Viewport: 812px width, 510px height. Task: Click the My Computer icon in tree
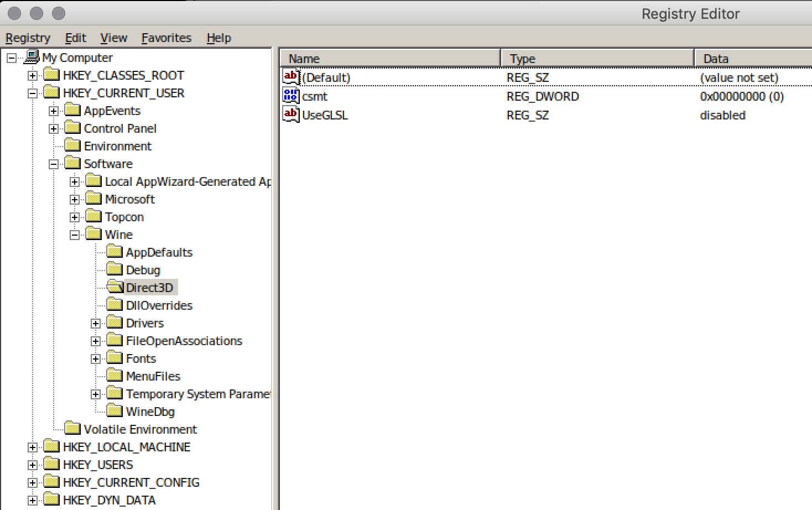[32, 57]
